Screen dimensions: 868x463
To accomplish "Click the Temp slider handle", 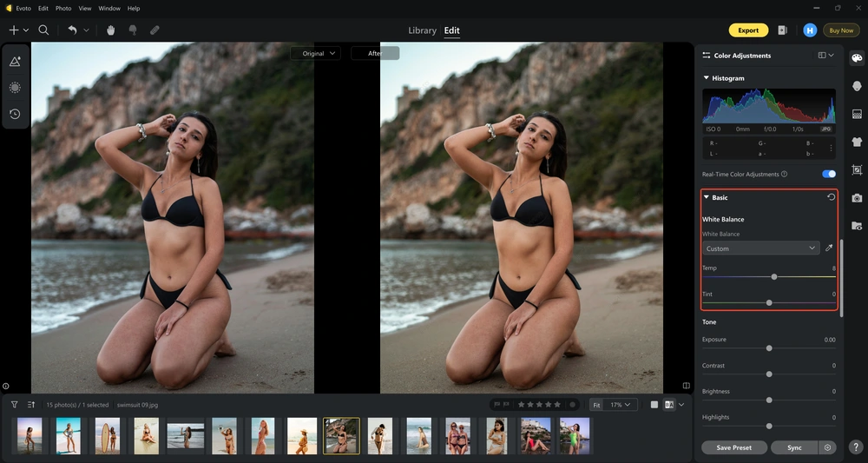I will pos(774,276).
